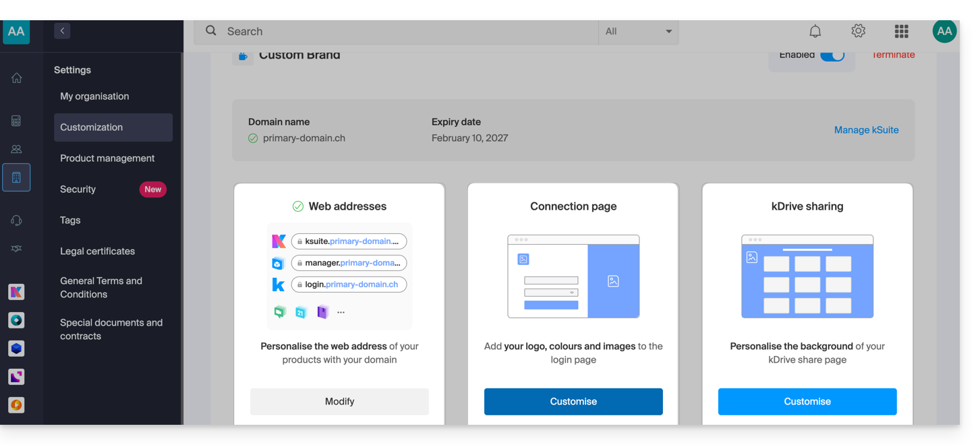Click the AA user avatar in top right

944,31
